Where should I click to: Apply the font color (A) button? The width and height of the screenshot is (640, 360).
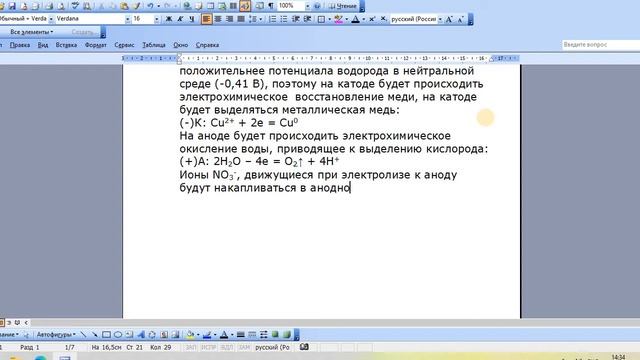click(x=356, y=19)
